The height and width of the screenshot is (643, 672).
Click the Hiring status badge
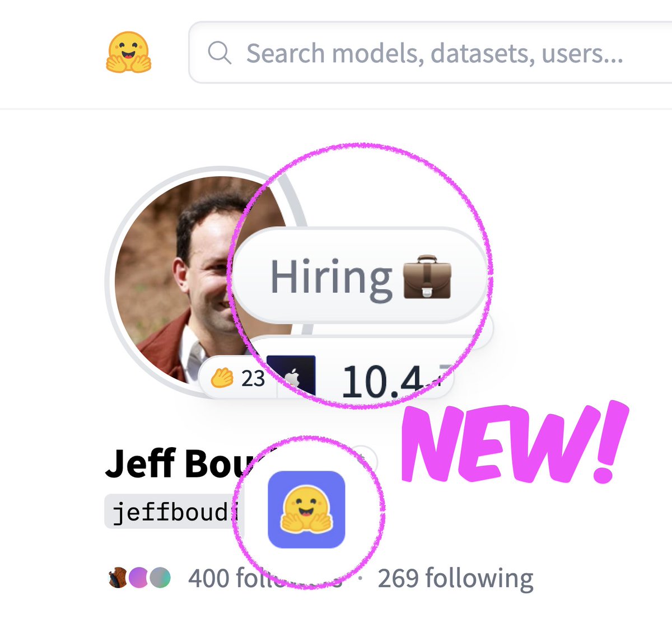coord(358,275)
